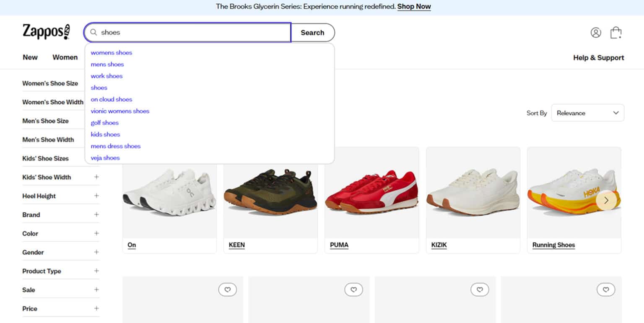Viewport: 644px width, 323px height.
Task: Open the shopping cart icon
Action: [616, 33]
